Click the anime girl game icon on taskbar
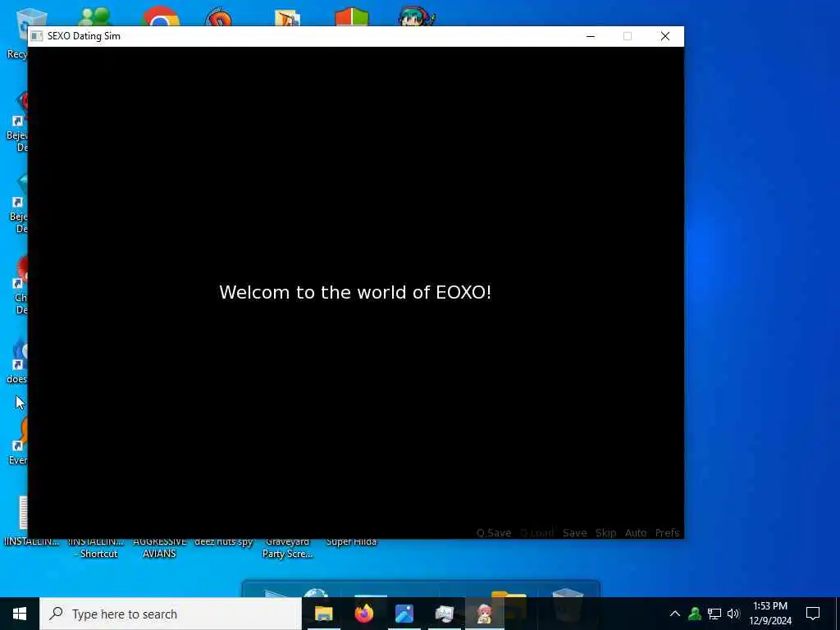Image resolution: width=840 pixels, height=630 pixels. pyautogui.click(x=484, y=614)
